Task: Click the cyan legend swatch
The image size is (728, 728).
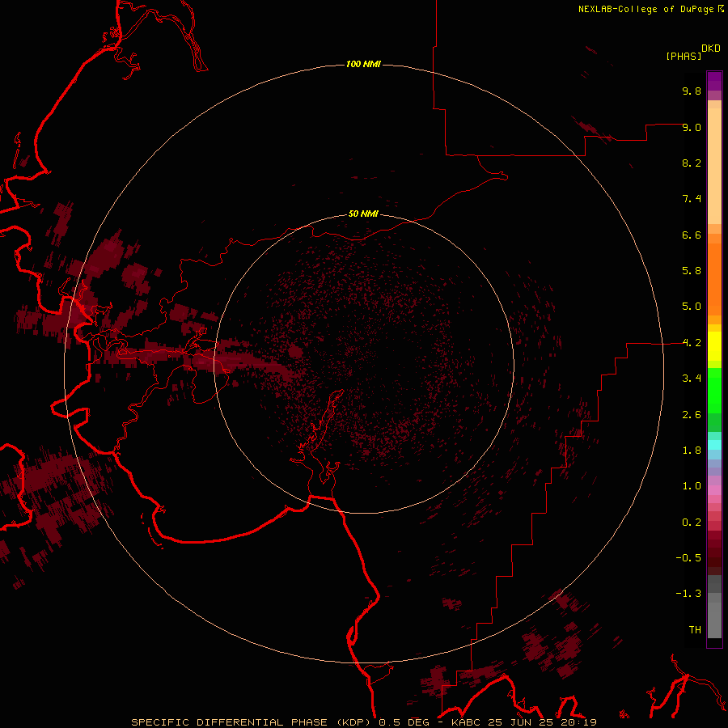Action: point(714,445)
